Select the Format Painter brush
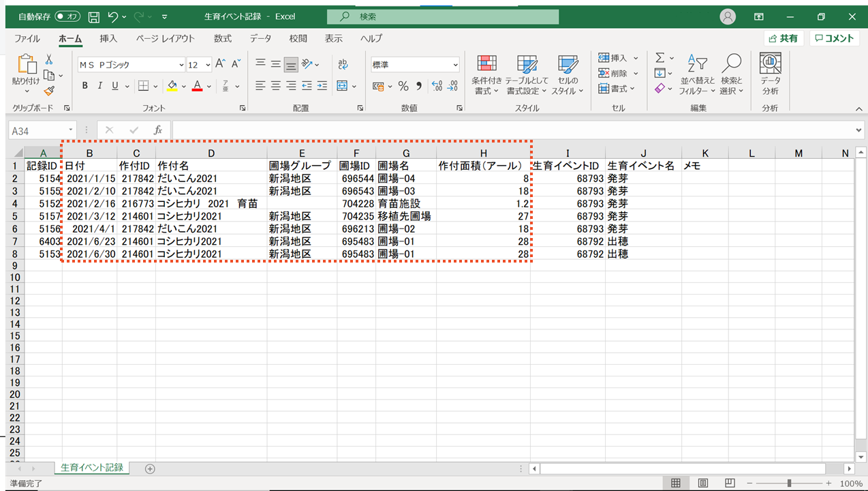The image size is (868, 491). pos(49,90)
